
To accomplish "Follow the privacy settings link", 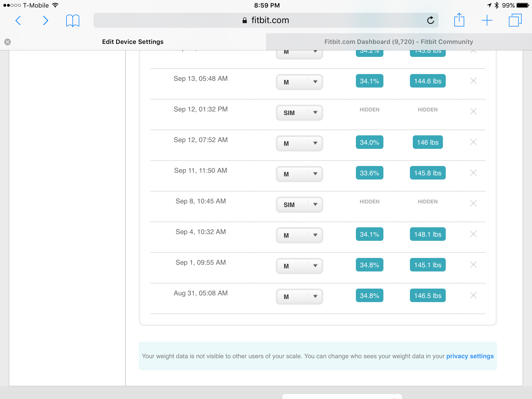I will [x=470, y=356].
